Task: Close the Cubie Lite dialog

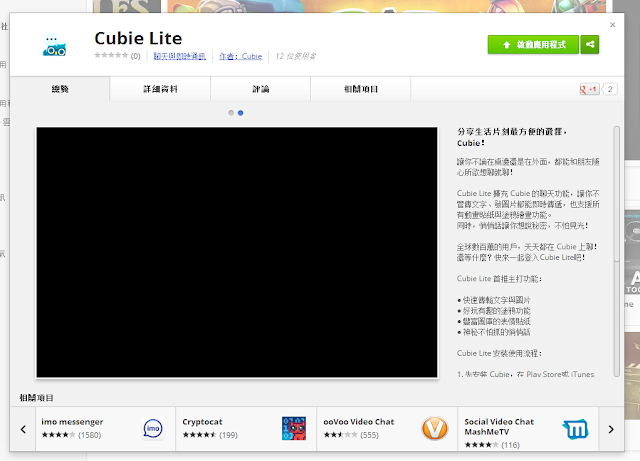Action: [x=612, y=25]
